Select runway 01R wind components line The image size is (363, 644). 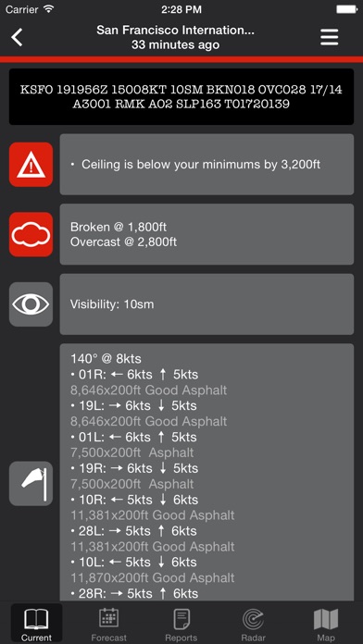pyautogui.click(x=134, y=375)
